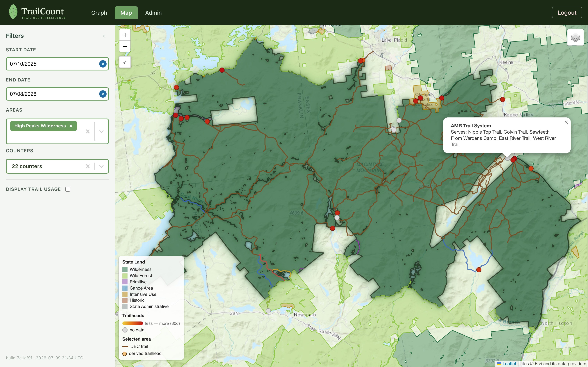The height and width of the screenshot is (367, 588).
Task: Clear the start date field
Action: [103, 64]
